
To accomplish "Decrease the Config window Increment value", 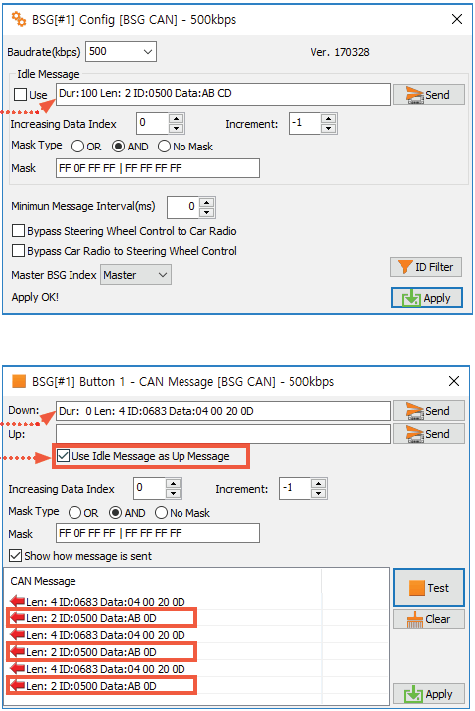I will point(328,129).
